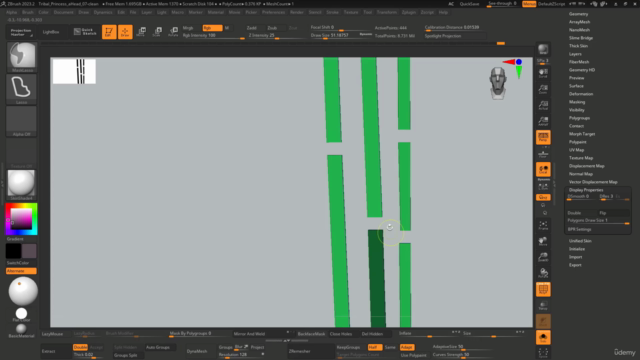Image resolution: width=640 pixels, height=360 pixels.
Task: Select the Move transform icon
Action: click(x=141, y=32)
